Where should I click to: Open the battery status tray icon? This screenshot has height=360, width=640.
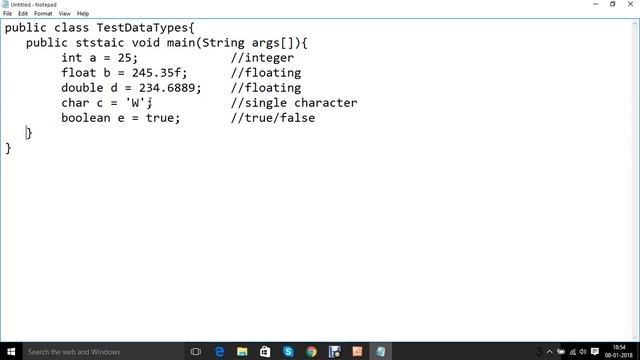tap(561, 351)
